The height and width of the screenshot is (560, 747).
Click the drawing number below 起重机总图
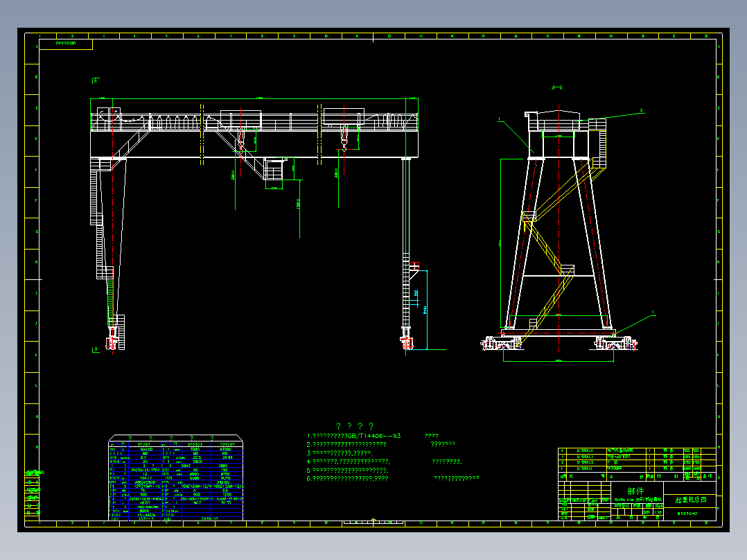coord(687,514)
